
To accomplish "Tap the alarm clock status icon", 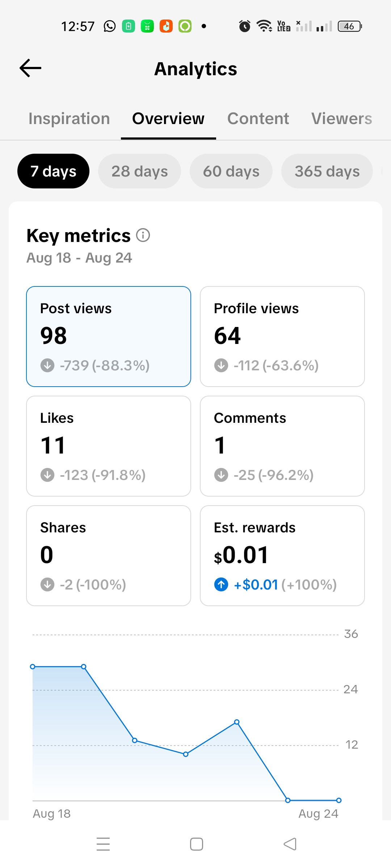I will point(245,26).
